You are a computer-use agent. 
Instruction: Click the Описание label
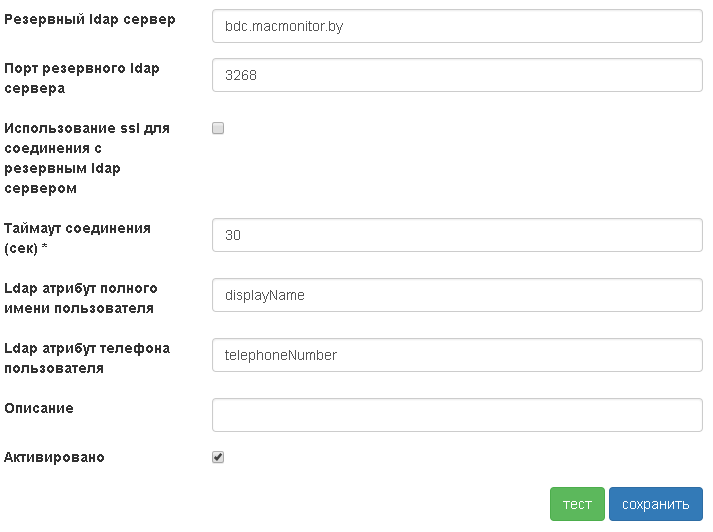coord(39,408)
